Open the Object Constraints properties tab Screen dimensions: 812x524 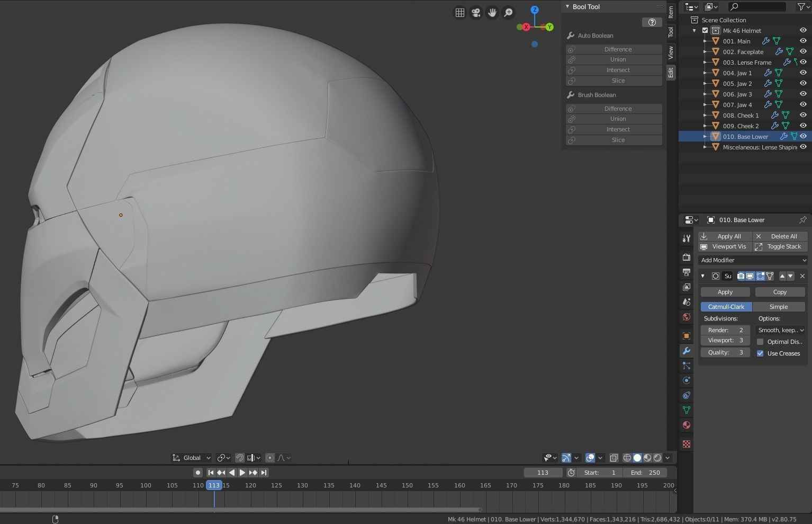(x=687, y=395)
